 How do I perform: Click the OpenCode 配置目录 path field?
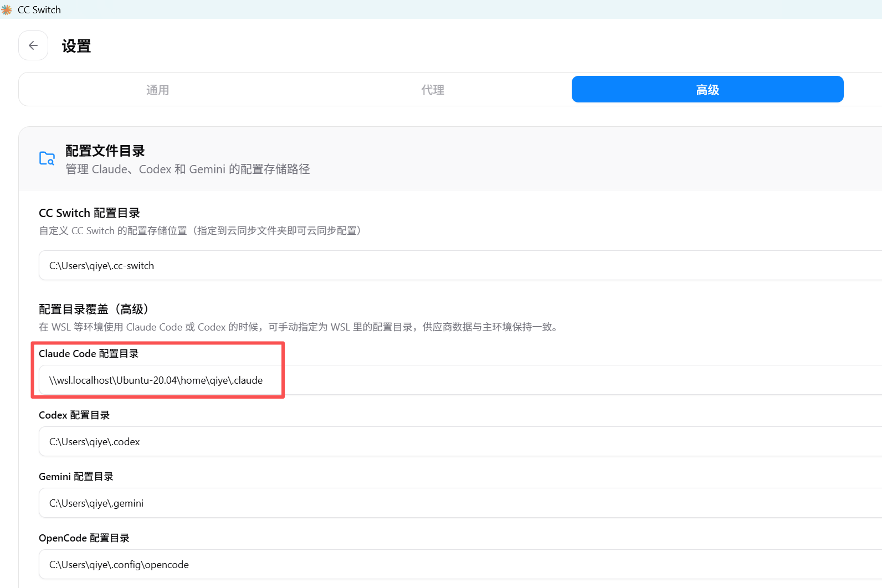[x=443, y=565]
